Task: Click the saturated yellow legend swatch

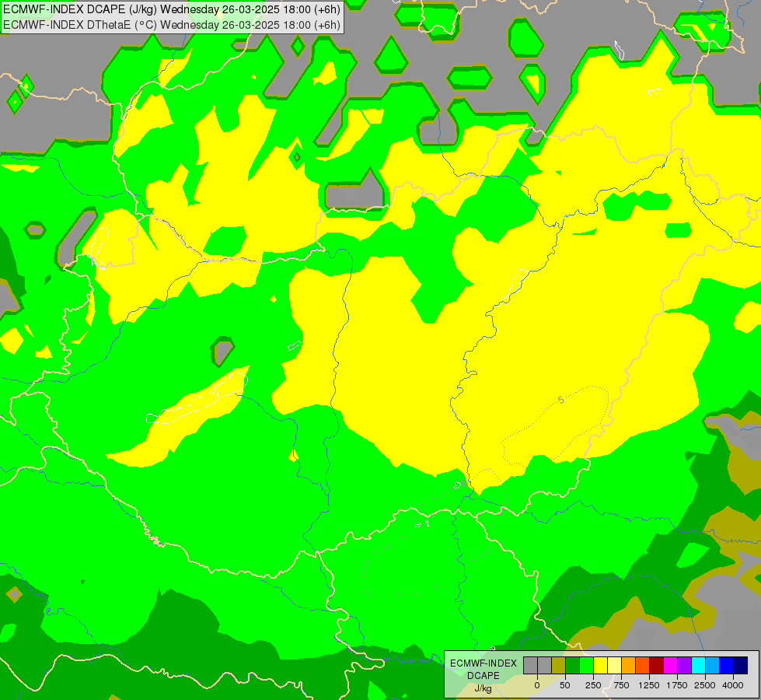Action: [x=600, y=665]
